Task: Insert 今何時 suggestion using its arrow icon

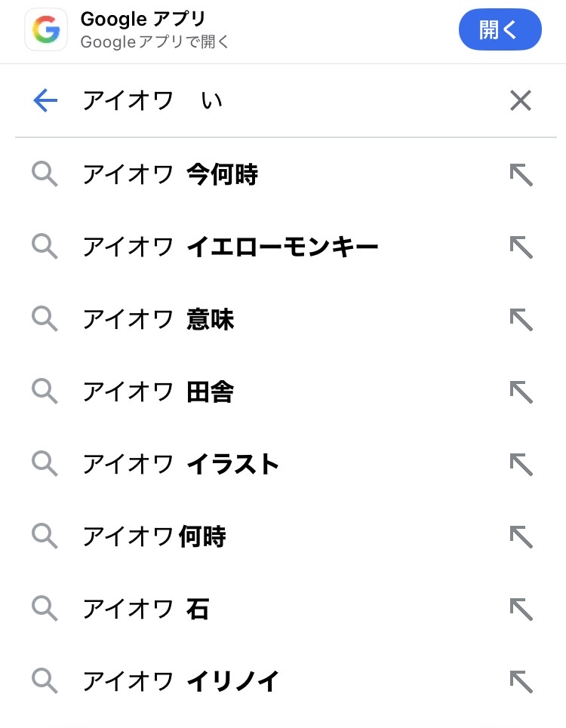Action: 521,175
